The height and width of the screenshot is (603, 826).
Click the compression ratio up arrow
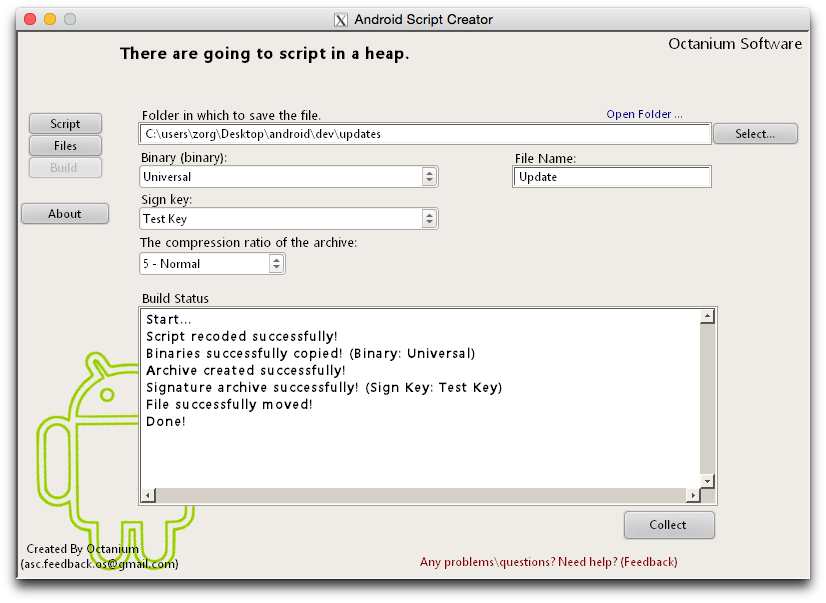(x=276, y=259)
